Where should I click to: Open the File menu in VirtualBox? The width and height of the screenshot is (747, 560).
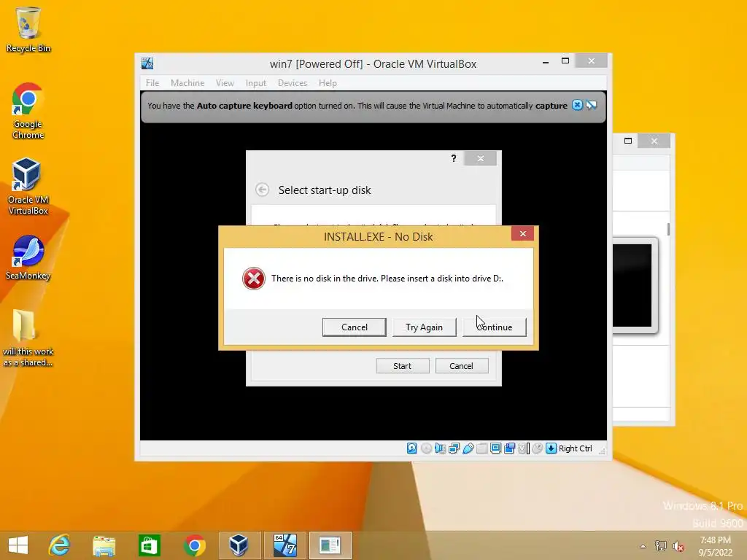point(152,83)
